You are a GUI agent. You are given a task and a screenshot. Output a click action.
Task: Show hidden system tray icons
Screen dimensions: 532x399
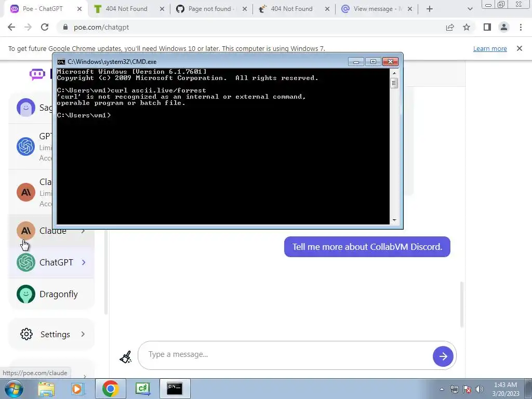click(442, 389)
